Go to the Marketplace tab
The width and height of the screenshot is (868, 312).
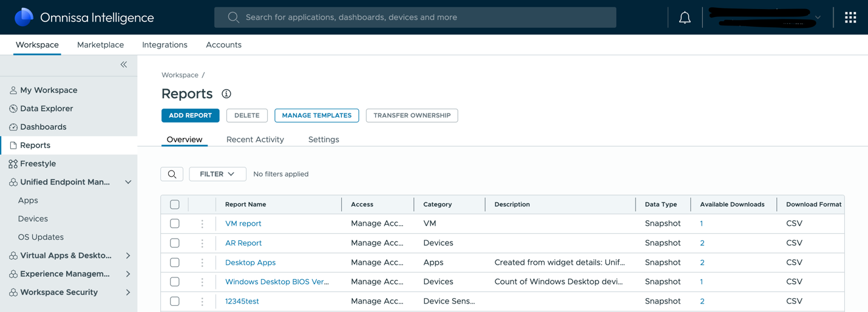(100, 45)
